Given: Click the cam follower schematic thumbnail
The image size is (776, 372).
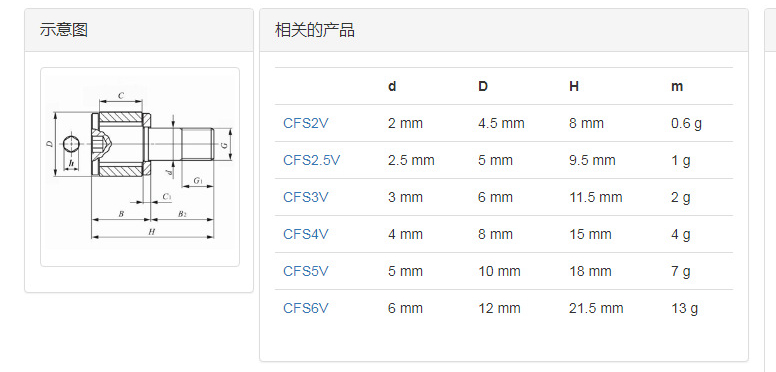Looking at the screenshot, I should 140,167.
